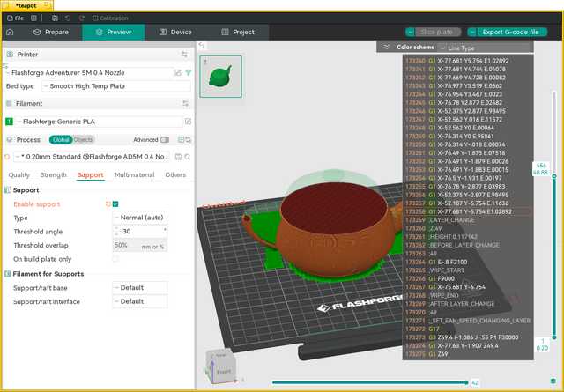Click the printer Wi-Fi connection icon

coord(188,72)
